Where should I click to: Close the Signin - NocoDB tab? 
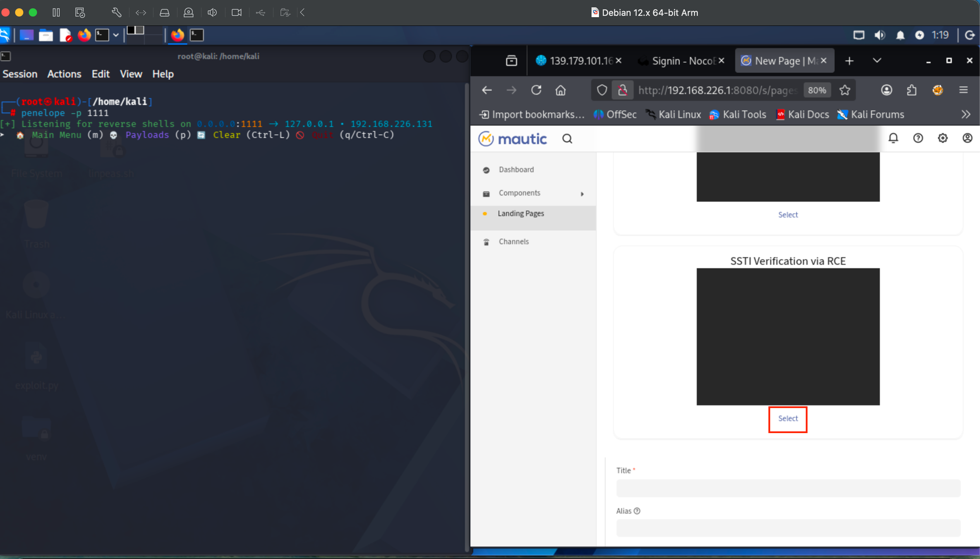721,60
